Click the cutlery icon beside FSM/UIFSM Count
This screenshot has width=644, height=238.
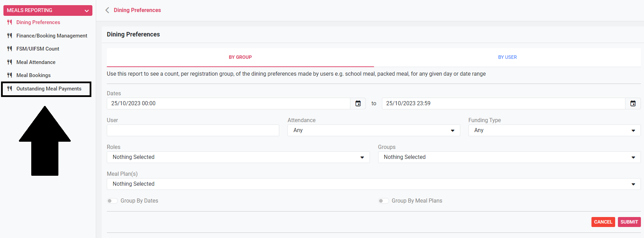tap(10, 49)
